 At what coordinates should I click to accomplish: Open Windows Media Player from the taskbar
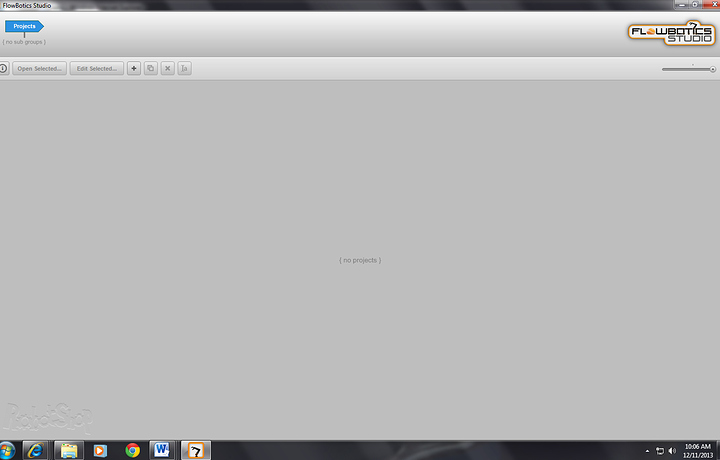(100, 450)
